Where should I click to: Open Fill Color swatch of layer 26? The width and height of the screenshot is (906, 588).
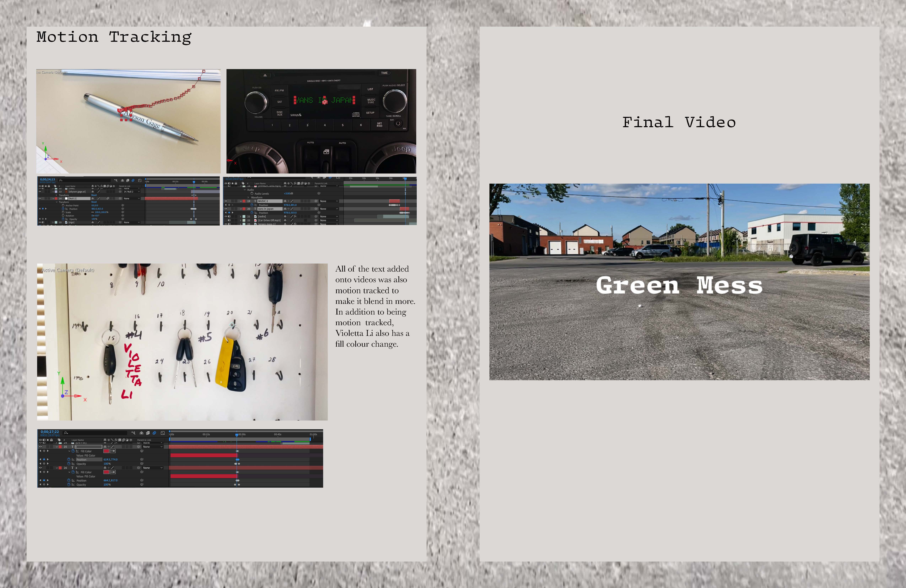106,472
